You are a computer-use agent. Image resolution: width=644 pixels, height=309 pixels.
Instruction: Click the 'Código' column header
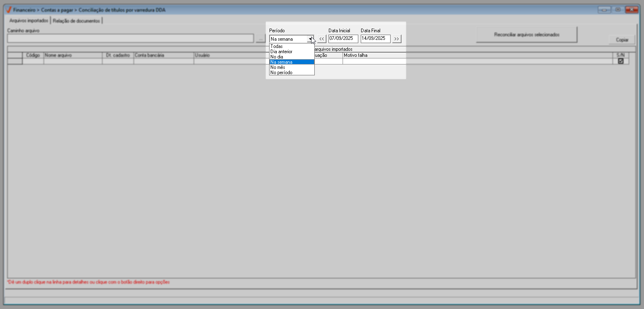(x=33, y=55)
